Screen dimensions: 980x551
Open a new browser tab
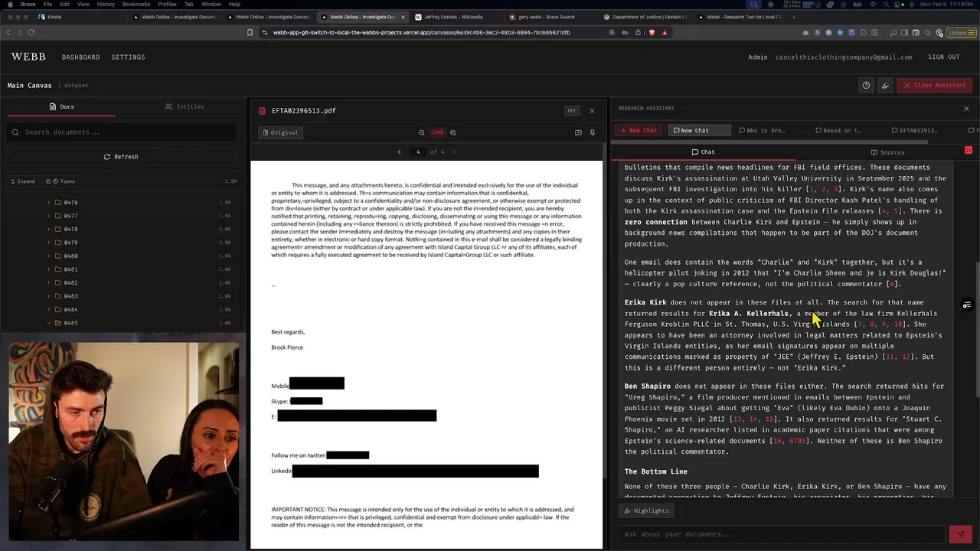coord(794,17)
